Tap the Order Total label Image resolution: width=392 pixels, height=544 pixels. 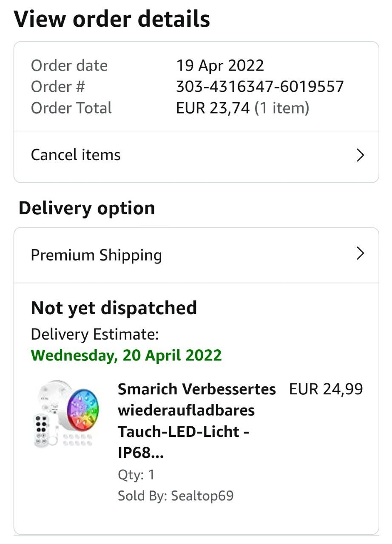(x=71, y=108)
